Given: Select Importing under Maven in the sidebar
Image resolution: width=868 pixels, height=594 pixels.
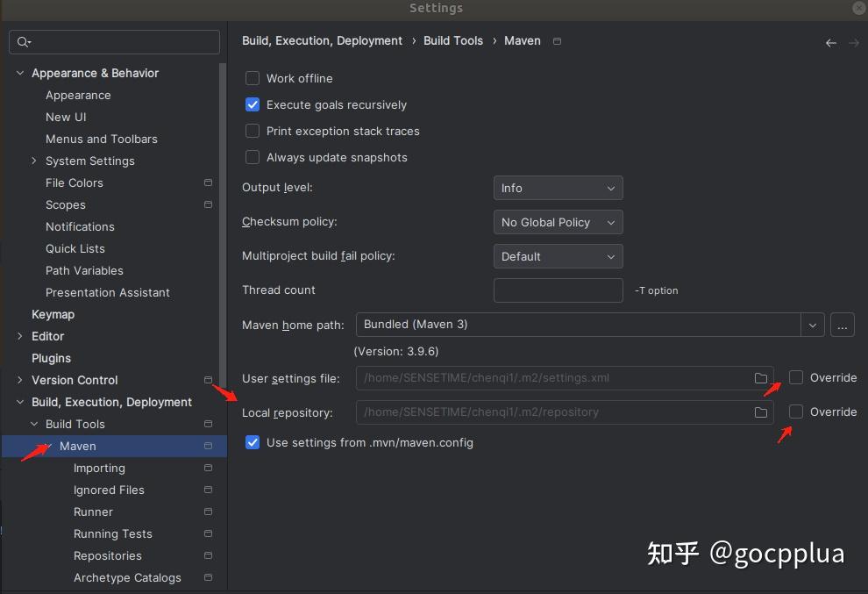Looking at the screenshot, I should click(99, 468).
